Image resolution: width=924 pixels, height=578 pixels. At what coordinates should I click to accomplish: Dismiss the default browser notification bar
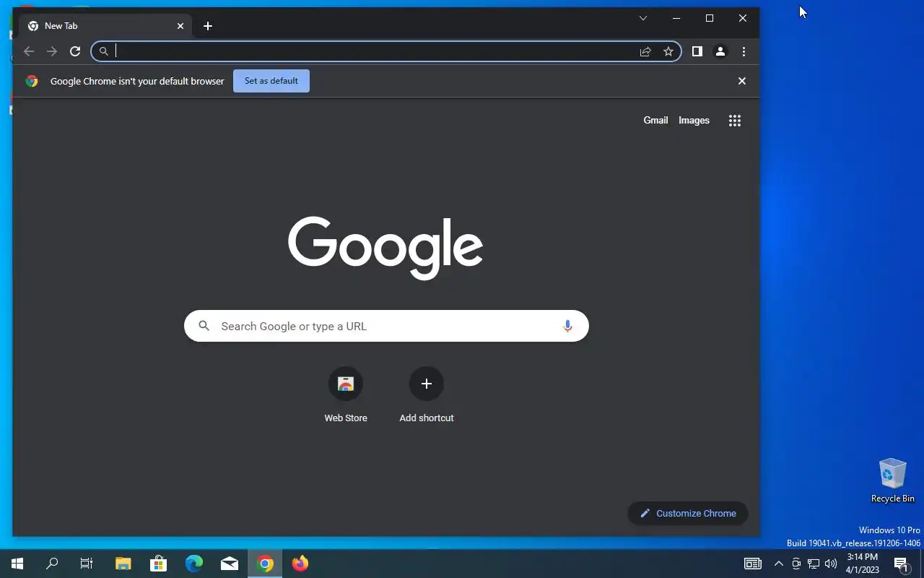point(742,81)
